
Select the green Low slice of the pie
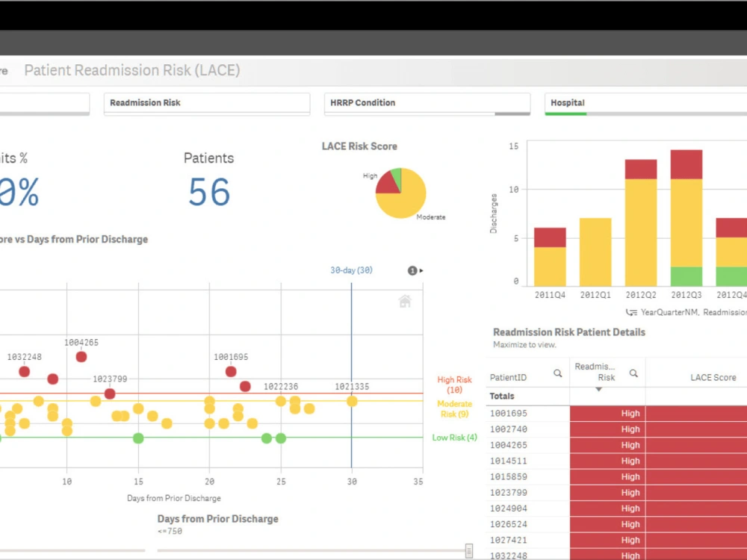pyautogui.click(x=397, y=175)
